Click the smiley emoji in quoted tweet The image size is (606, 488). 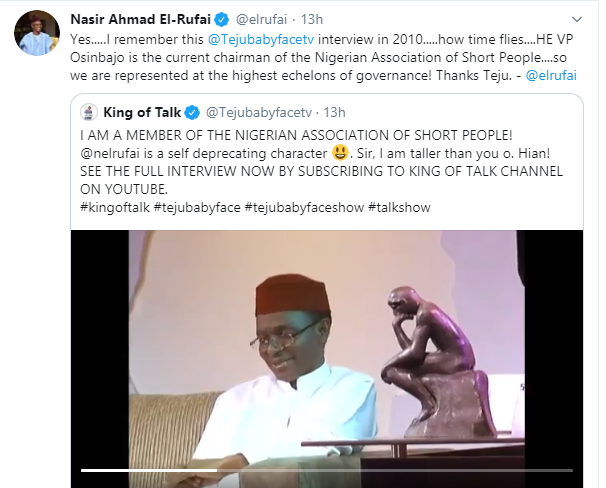[x=342, y=153]
